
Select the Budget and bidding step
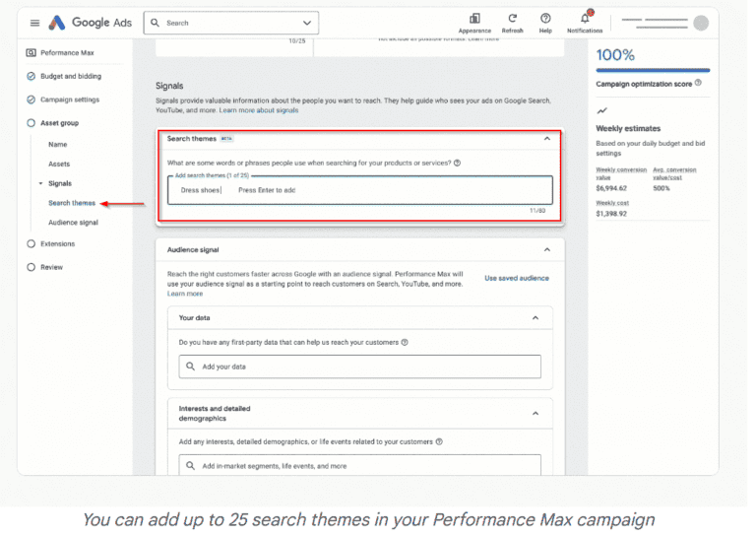point(71,76)
